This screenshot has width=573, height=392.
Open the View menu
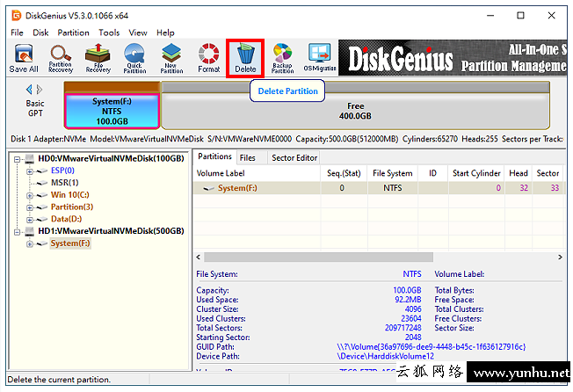(x=138, y=33)
